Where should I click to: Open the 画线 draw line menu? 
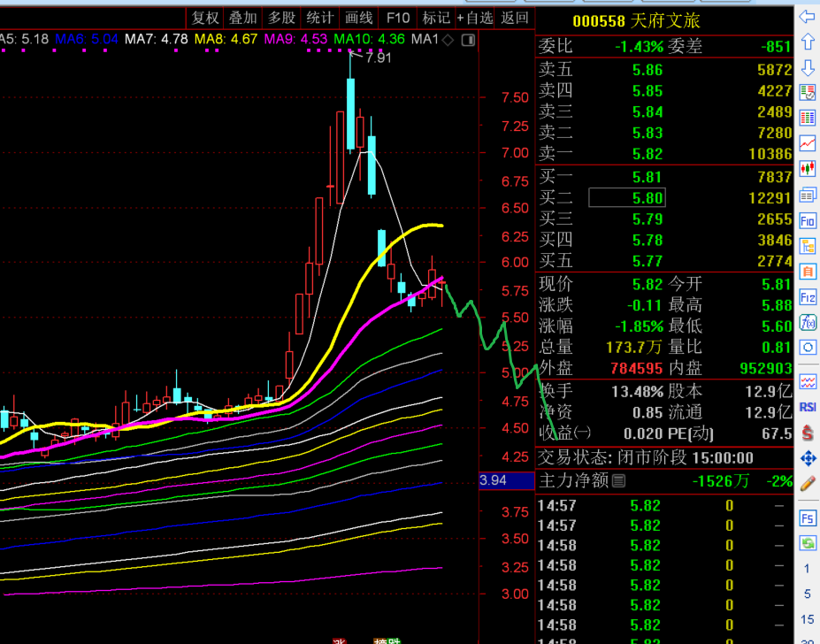point(359,19)
